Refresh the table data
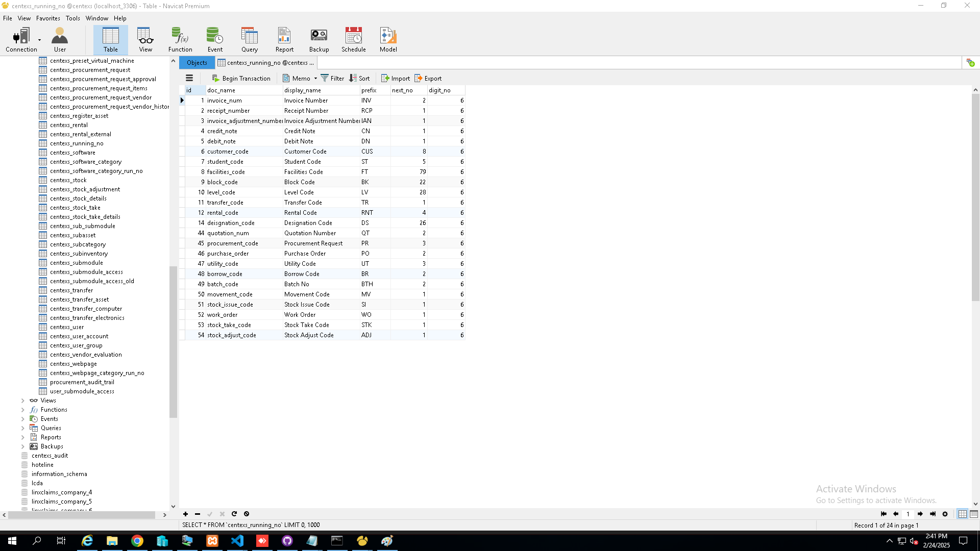 point(234,514)
